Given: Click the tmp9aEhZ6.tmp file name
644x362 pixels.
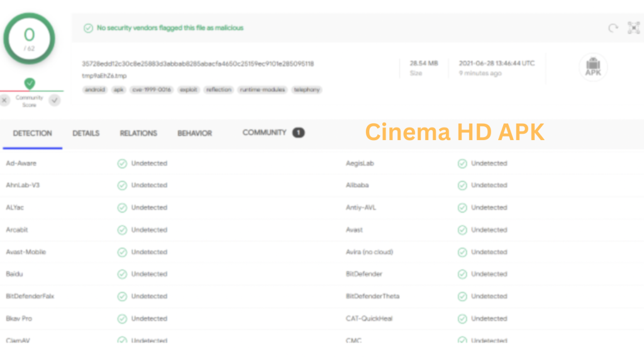Looking at the screenshot, I should click(x=104, y=76).
